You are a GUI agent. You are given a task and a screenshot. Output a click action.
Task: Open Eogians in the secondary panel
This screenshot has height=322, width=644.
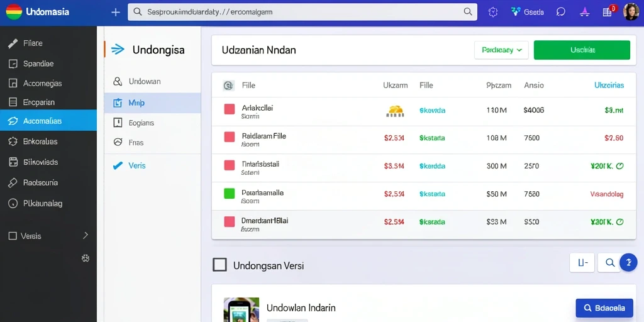[x=152, y=123]
